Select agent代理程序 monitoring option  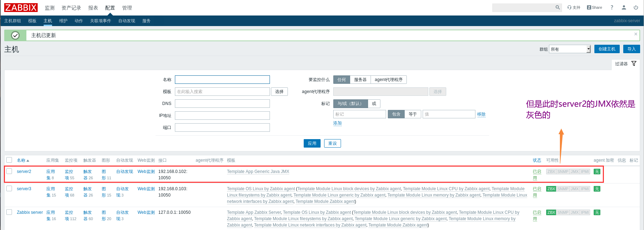[389, 80]
